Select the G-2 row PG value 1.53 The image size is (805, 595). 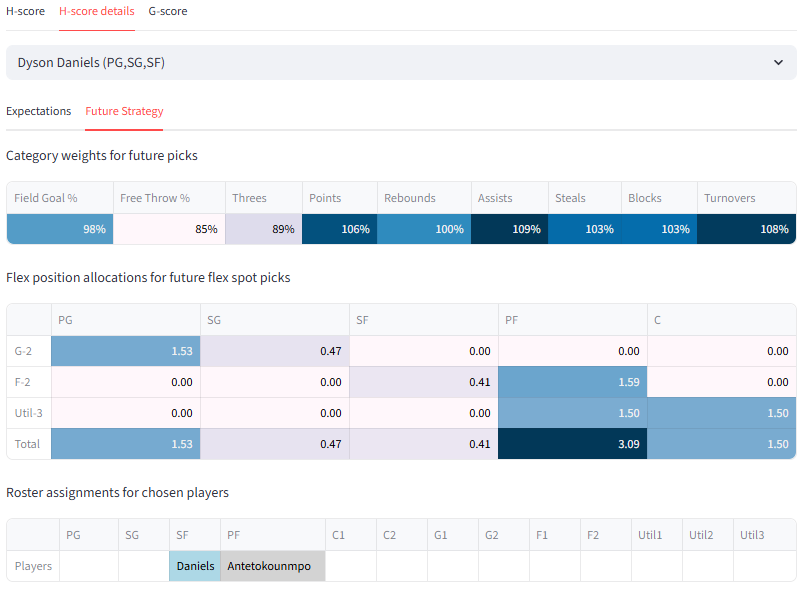pos(125,351)
